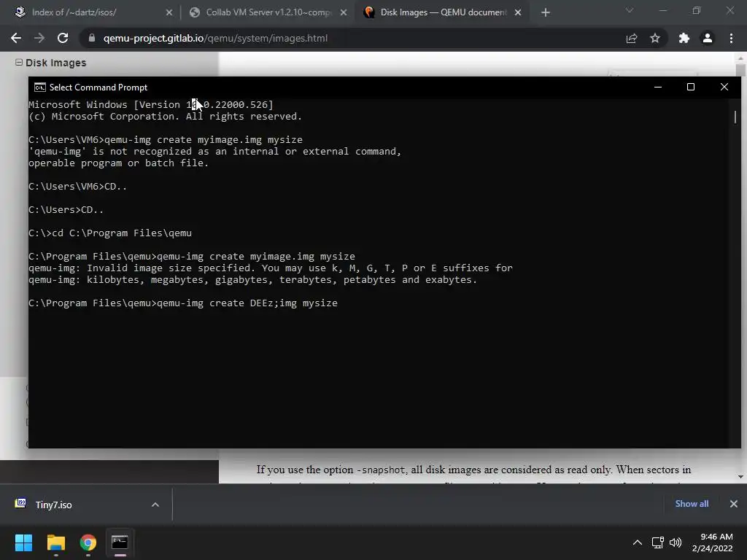Click the Command Prompt title bar icon
This screenshot has height=560, width=747.
(40, 87)
